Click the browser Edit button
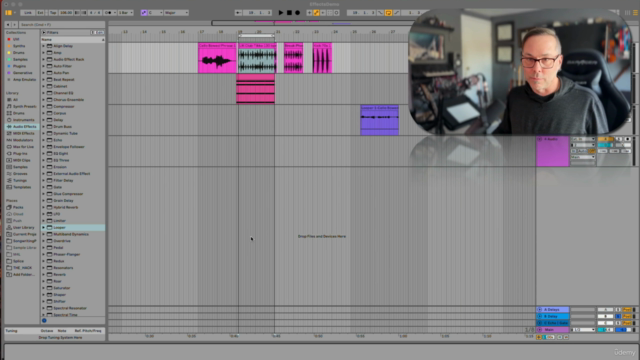The image size is (640, 360). pos(99,32)
